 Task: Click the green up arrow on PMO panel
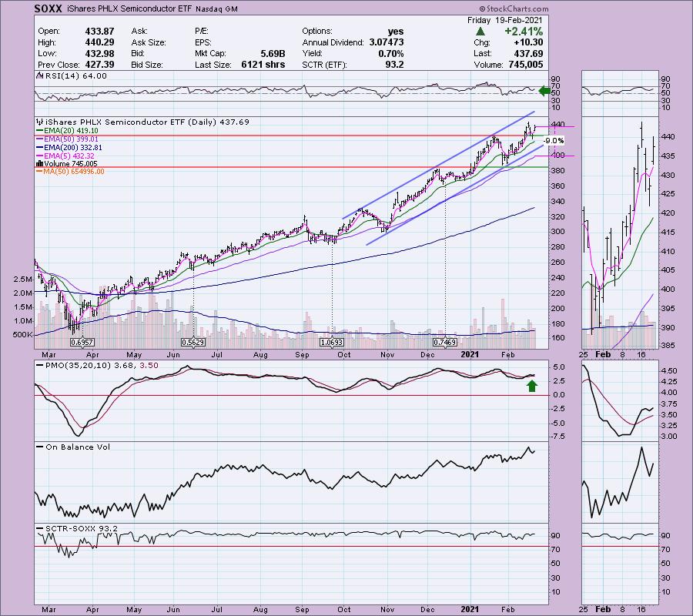click(x=531, y=383)
